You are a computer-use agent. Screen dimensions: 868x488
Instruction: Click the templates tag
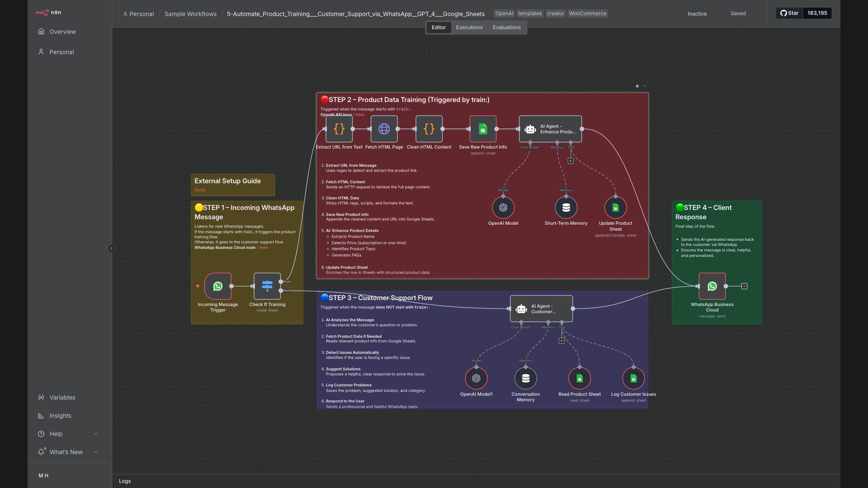(x=530, y=14)
